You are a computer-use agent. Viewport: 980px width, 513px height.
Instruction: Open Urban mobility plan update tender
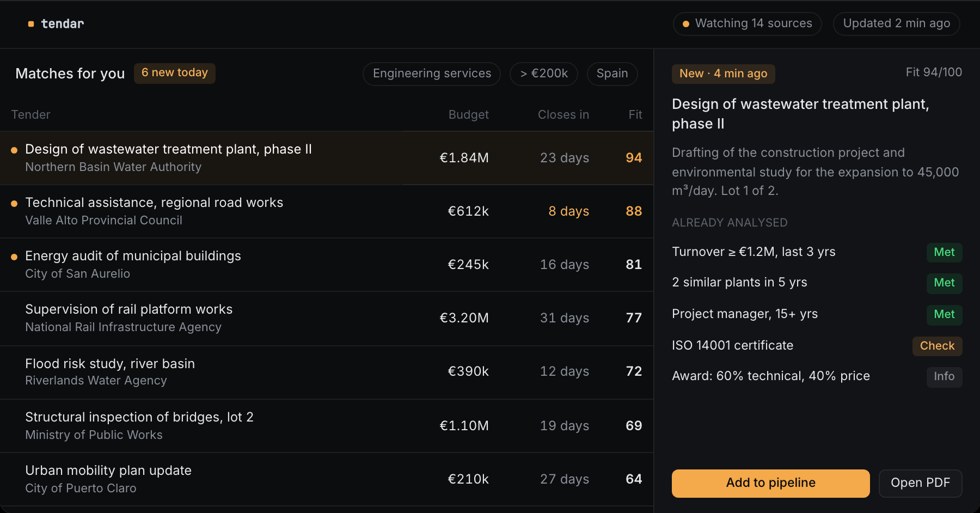point(327,479)
